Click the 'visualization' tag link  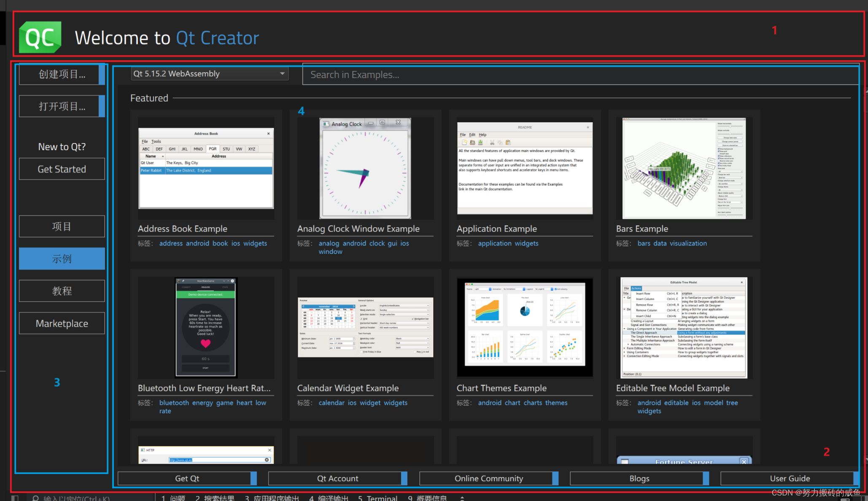688,243
